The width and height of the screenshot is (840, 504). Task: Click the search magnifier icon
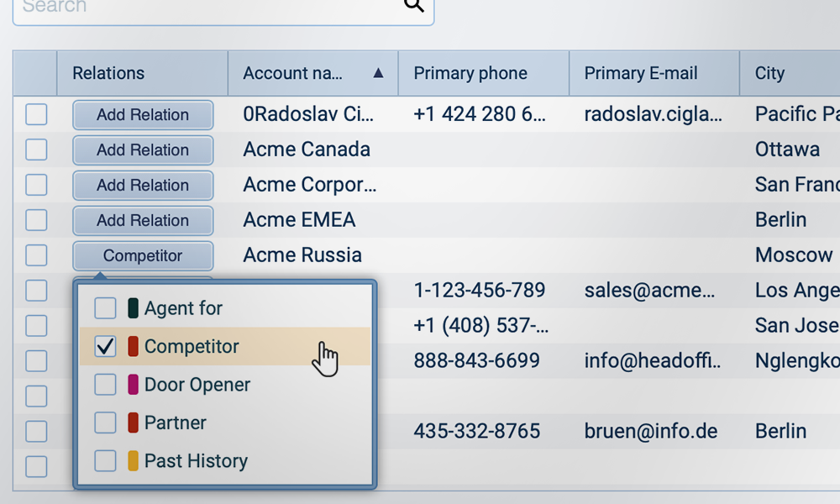413,6
